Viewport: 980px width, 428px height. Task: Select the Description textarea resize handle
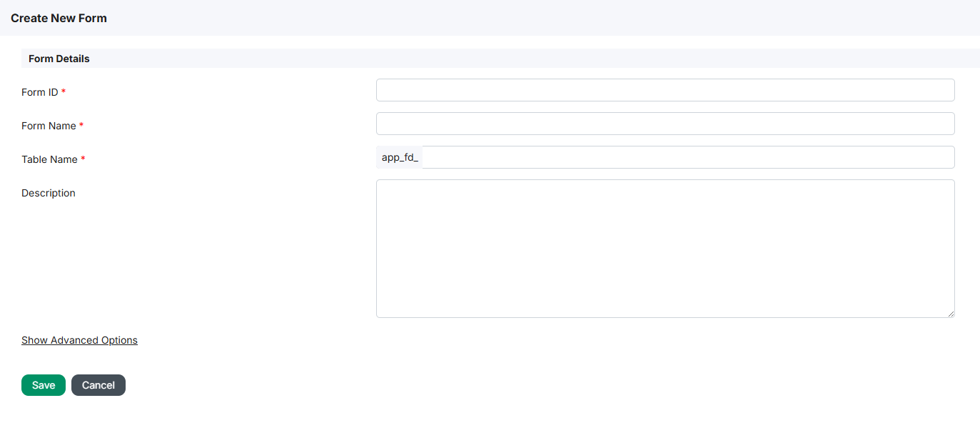point(950,313)
